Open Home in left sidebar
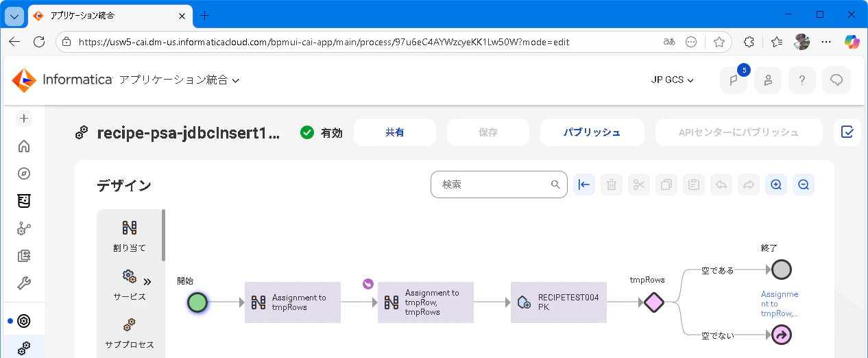The height and width of the screenshot is (358, 868). pyautogui.click(x=24, y=146)
